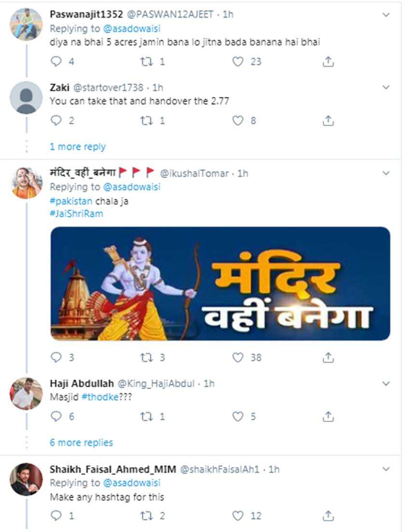Share Zaki's tweet
410x532 pixels.
(328, 120)
